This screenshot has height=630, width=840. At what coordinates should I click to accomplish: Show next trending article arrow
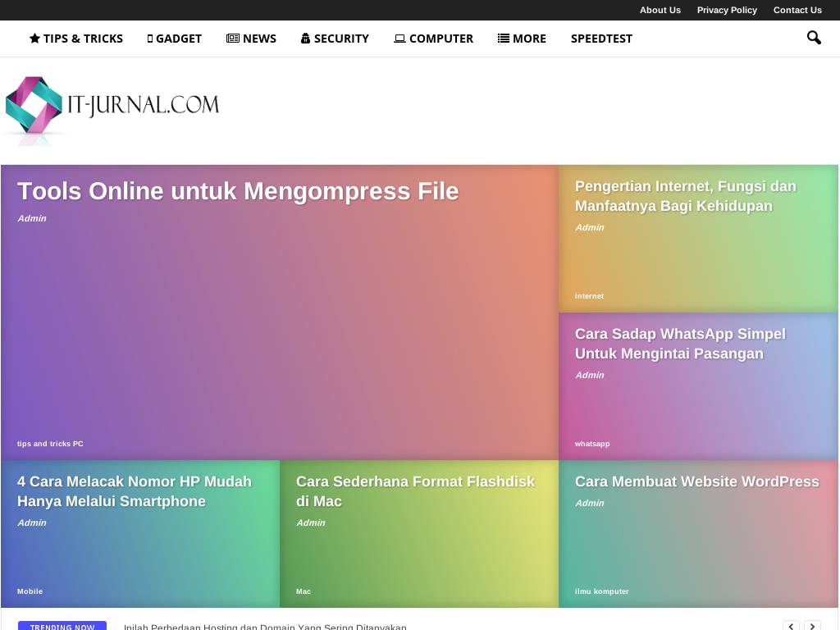click(812, 626)
